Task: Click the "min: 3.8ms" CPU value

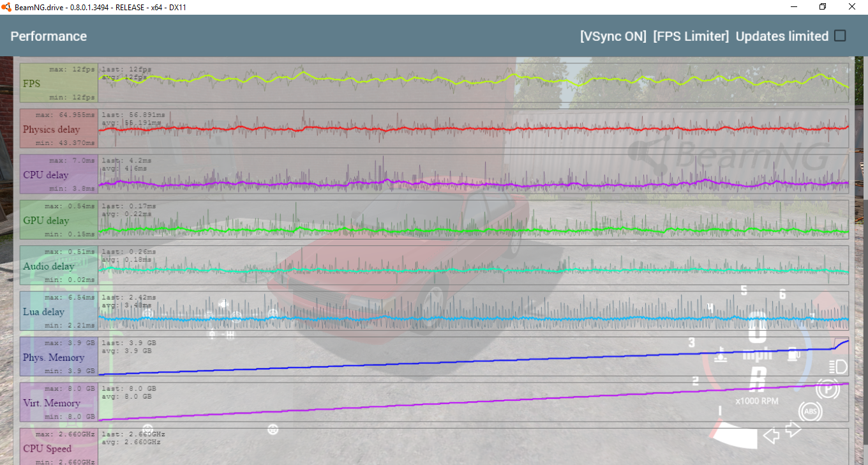Action: pos(73,188)
